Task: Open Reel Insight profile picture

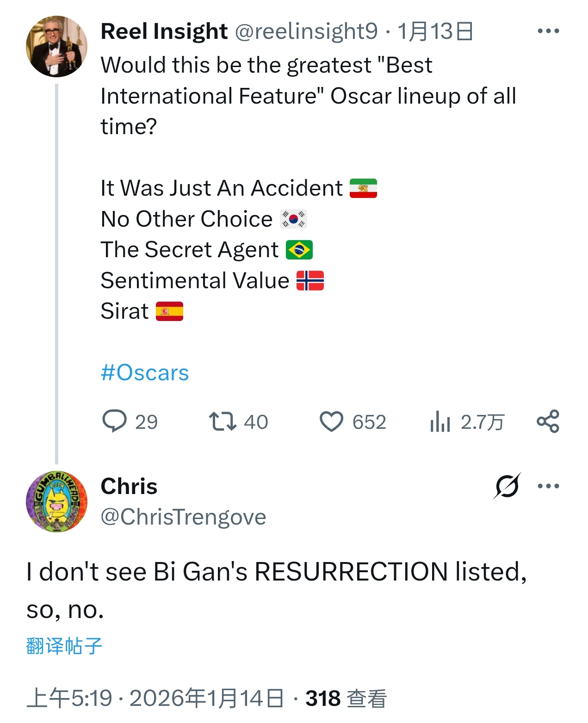Action: 56,46
